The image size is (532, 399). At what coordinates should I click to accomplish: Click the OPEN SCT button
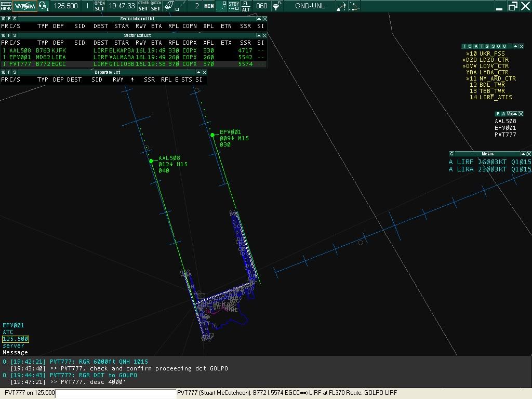click(99, 6)
